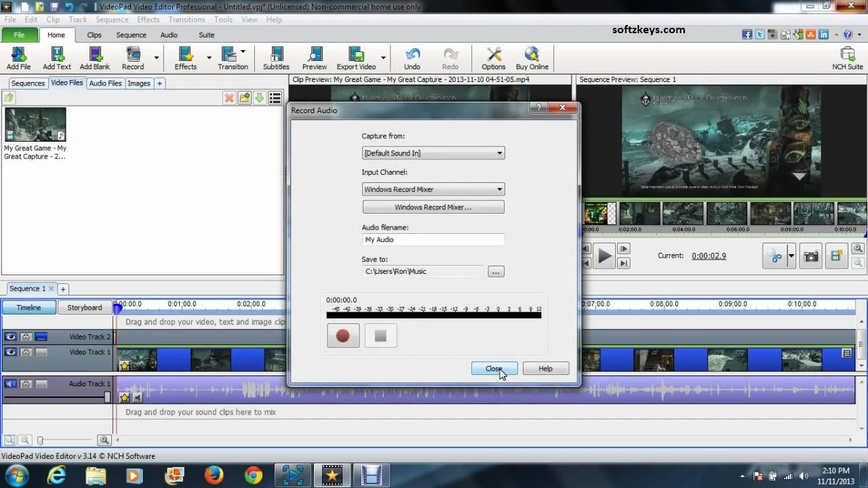Switch the bin to list view icon
This screenshot has width=868, height=488.
click(275, 98)
